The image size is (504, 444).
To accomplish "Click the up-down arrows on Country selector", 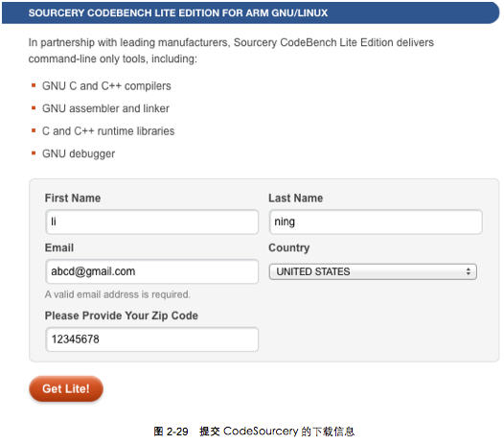I will pyautogui.click(x=469, y=271).
